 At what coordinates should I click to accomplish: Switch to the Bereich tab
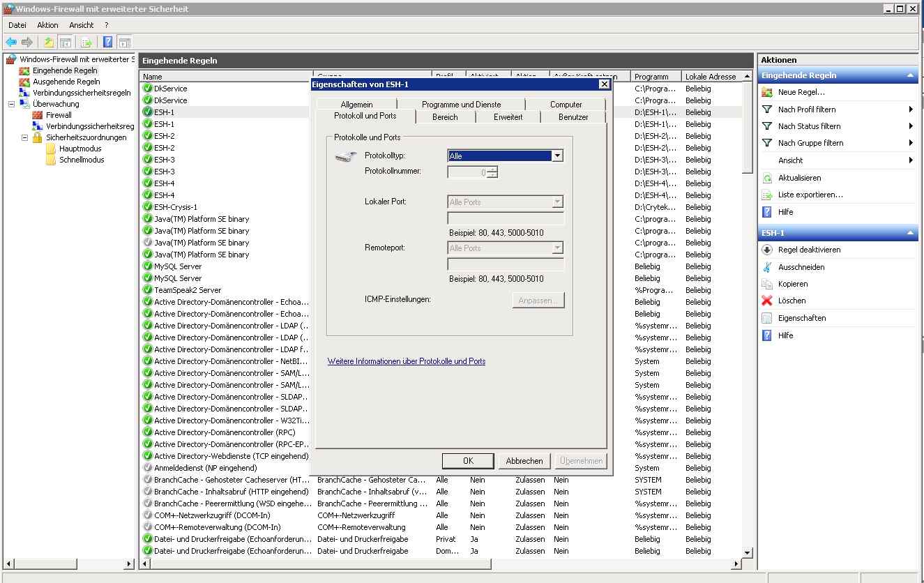445,117
